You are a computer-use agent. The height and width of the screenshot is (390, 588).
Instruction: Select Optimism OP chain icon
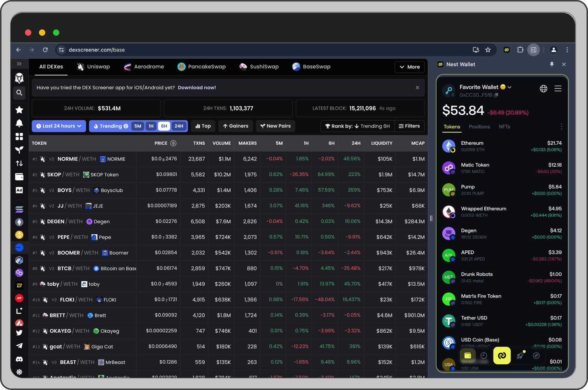pyautogui.click(x=19, y=298)
